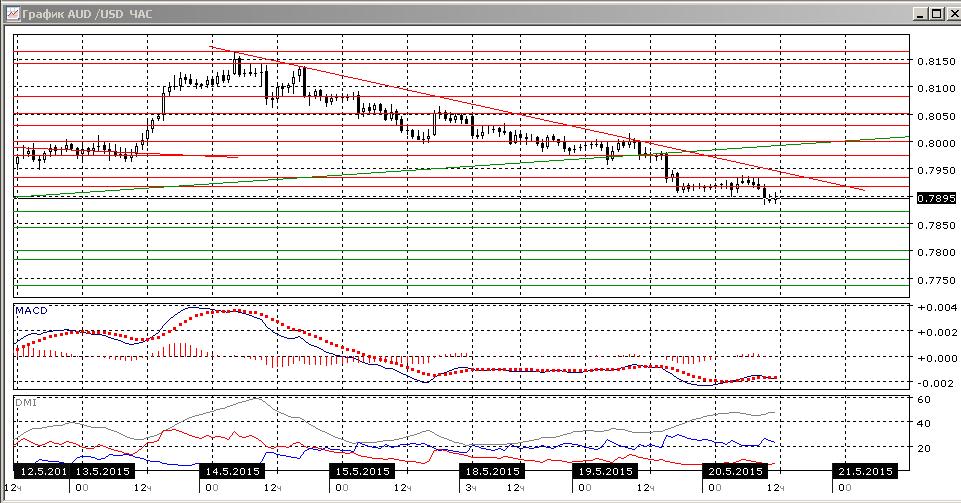Click the +0.004 MACD scale label
This screenshot has width=961, height=503.
pyautogui.click(x=936, y=307)
